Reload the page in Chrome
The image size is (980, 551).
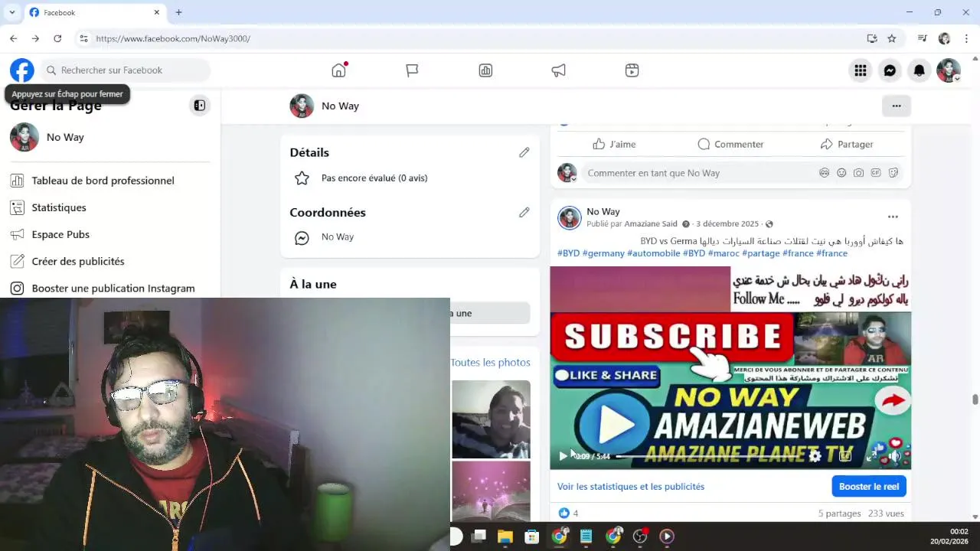(57, 38)
